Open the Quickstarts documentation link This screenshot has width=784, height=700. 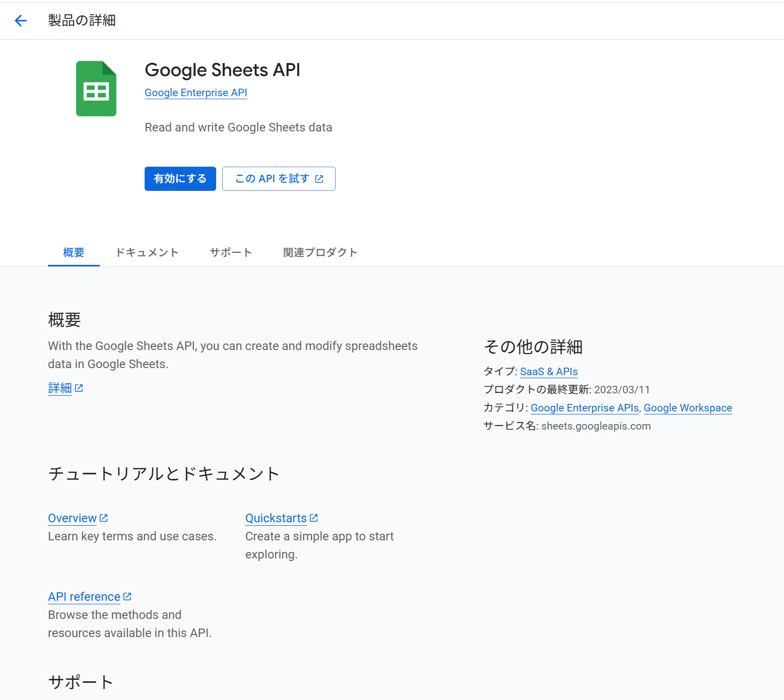[276, 518]
